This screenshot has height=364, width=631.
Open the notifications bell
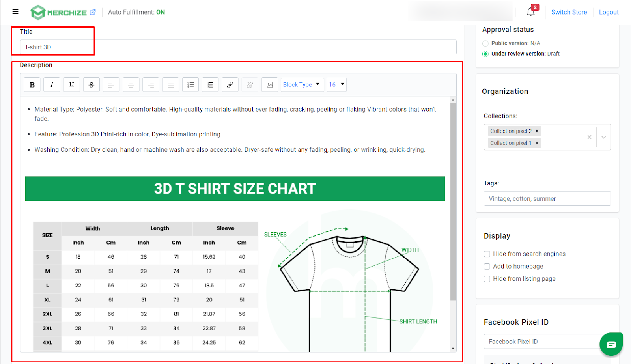pyautogui.click(x=531, y=12)
